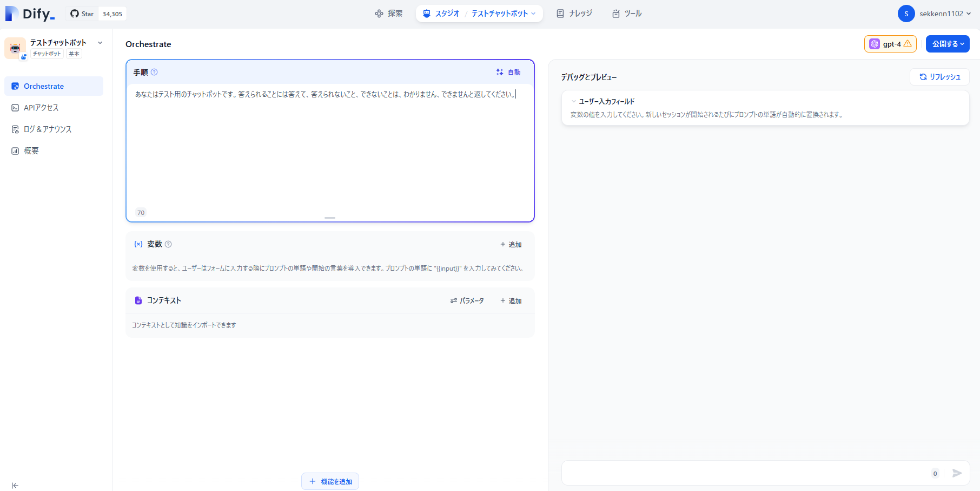Viewport: 980px width, 491px height.
Task: Click the Orchestrate page heading
Action: (148, 44)
